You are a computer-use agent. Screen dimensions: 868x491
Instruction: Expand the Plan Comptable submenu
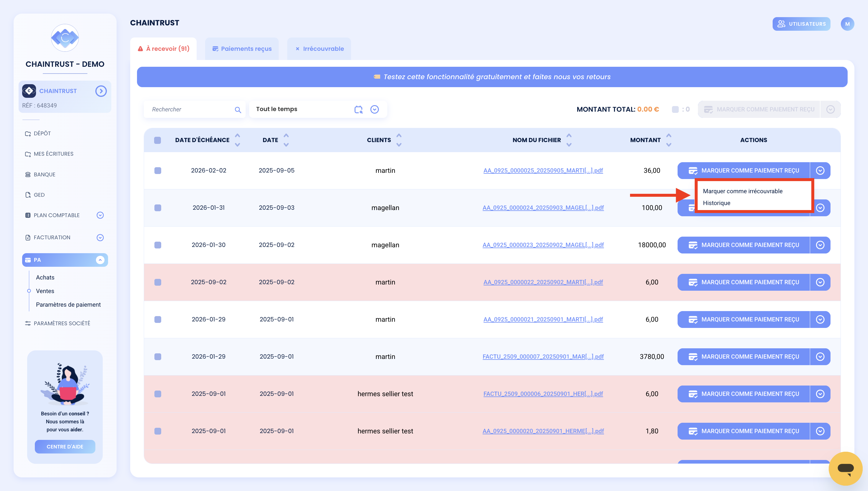click(x=100, y=215)
